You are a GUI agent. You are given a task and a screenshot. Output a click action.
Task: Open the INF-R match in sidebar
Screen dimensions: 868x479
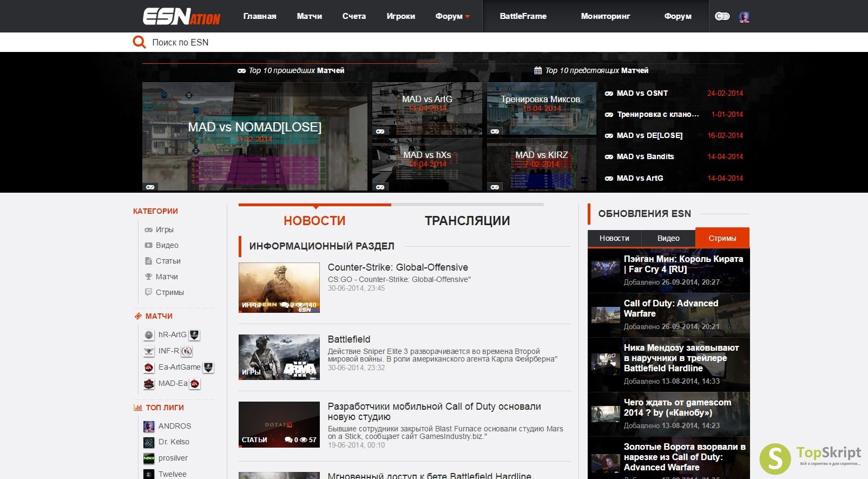[x=168, y=351]
